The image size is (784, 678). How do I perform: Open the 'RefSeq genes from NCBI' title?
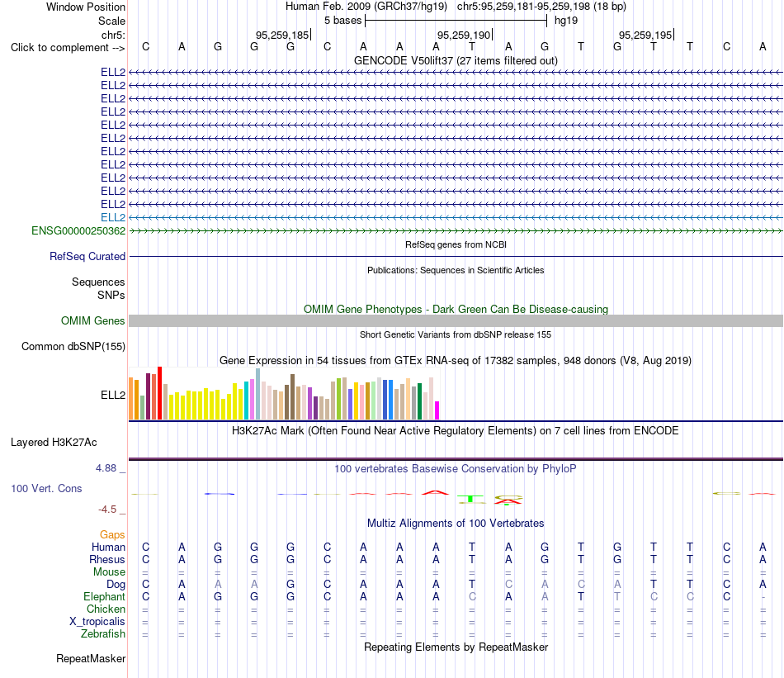pos(456,244)
